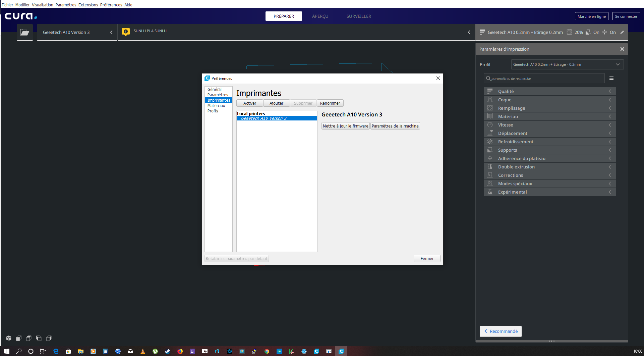Select Général in Préférences sidebar
Image resolution: width=644 pixels, height=356 pixels.
(x=215, y=89)
